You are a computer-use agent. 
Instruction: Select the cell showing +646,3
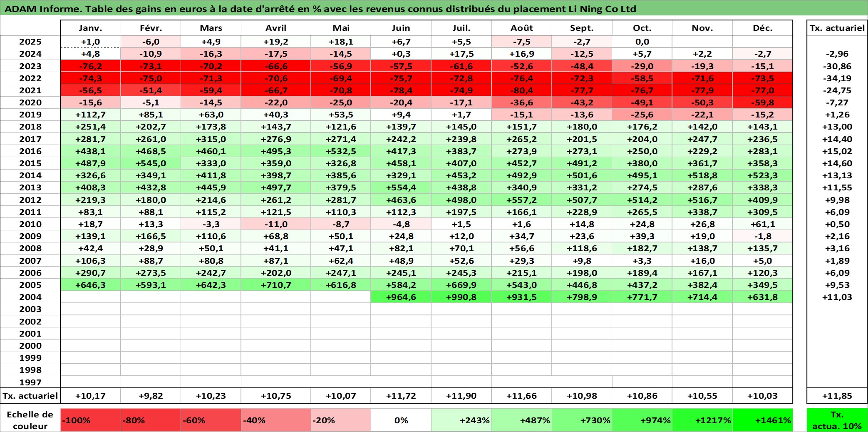pos(90,285)
